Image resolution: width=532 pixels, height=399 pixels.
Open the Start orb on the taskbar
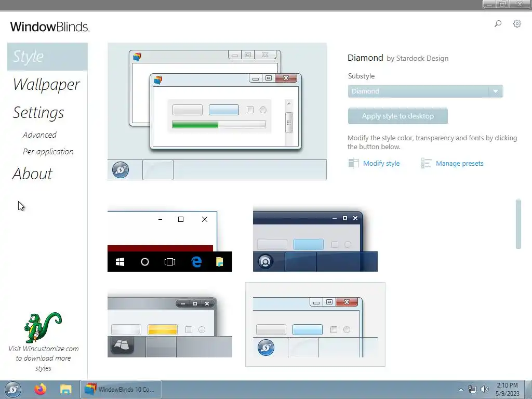click(13, 390)
